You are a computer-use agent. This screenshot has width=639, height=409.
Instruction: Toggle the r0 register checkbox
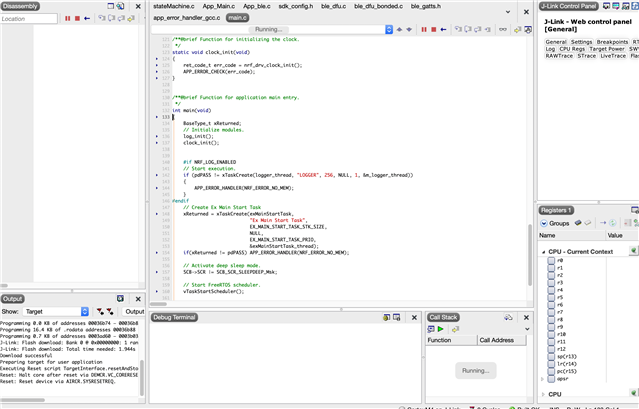click(551, 261)
